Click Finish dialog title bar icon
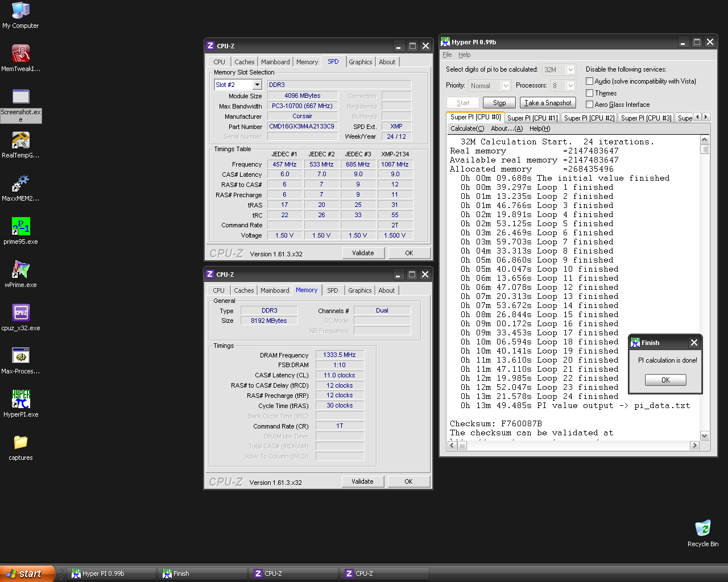Image resolution: width=728 pixels, height=582 pixels. [x=635, y=343]
